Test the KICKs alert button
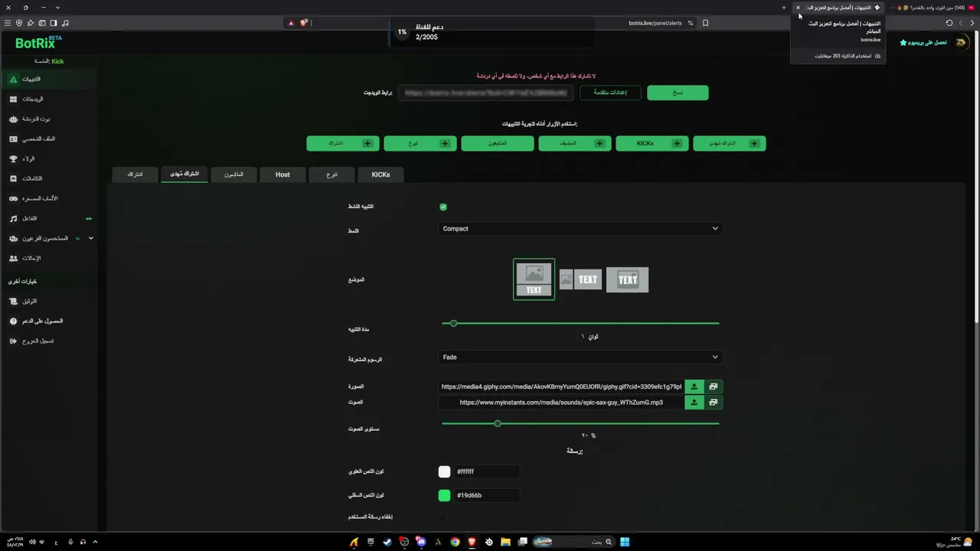This screenshot has width=980, height=551. (x=652, y=143)
